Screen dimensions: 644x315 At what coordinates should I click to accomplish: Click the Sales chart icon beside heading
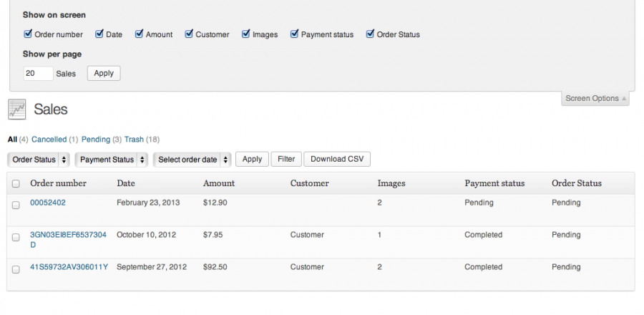(16, 109)
